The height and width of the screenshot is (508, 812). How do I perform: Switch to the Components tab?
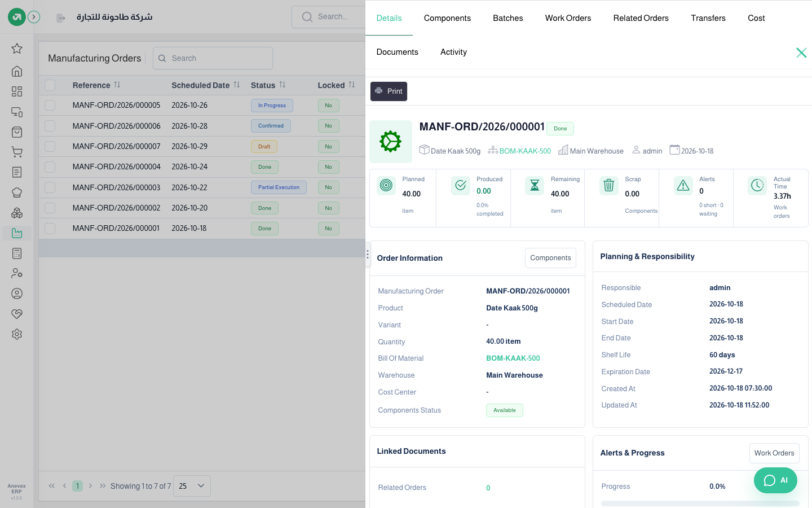point(447,18)
